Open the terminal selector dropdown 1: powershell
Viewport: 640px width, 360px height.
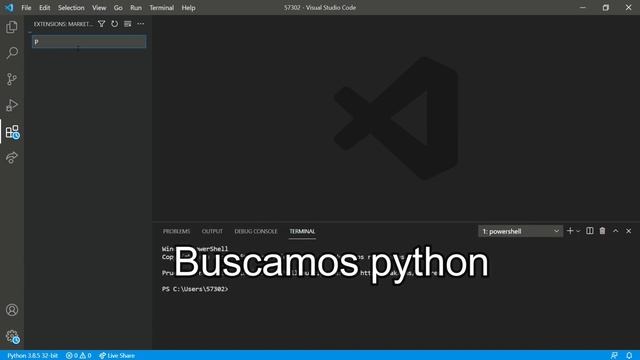pos(520,231)
